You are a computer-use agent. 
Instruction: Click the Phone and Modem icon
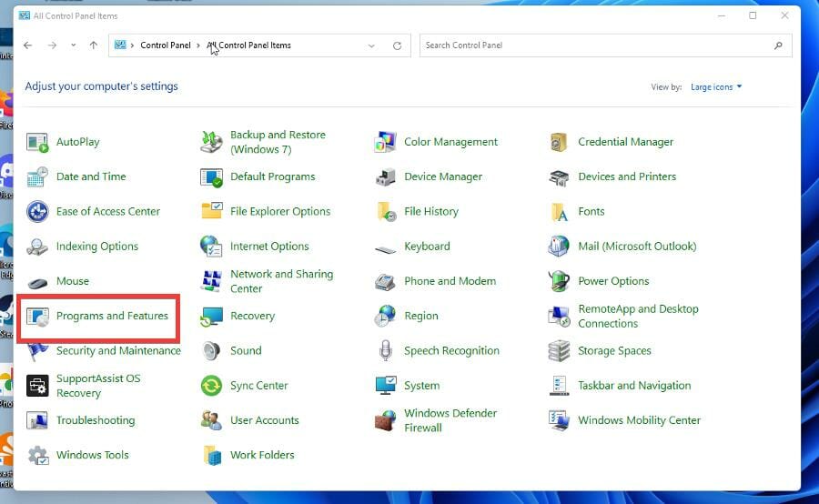386,281
